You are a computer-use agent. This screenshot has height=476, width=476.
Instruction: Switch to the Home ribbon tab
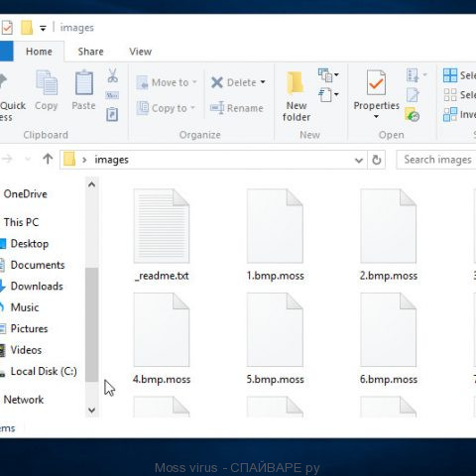point(39,52)
